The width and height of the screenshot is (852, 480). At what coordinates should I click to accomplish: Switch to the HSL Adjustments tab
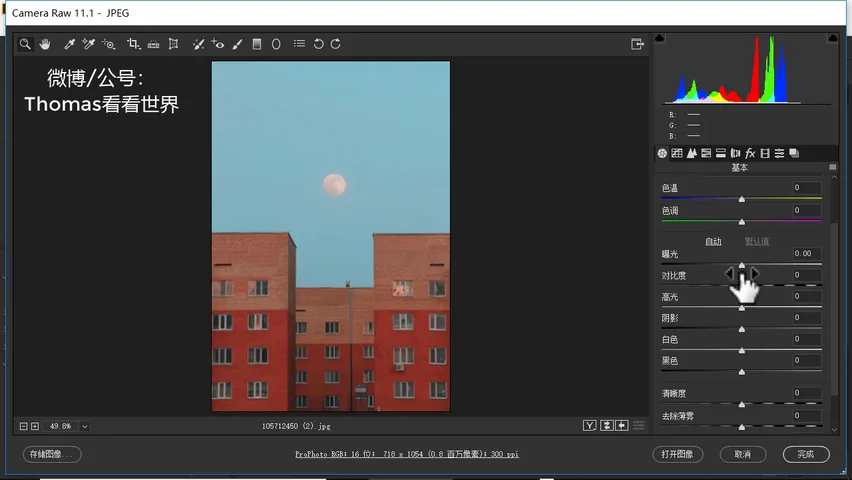coord(706,153)
